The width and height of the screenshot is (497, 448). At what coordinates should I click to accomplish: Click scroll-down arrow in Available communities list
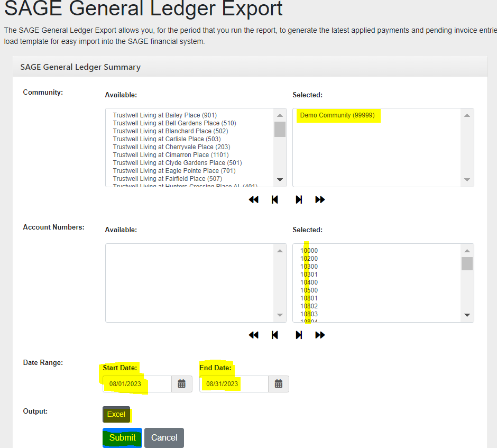[x=280, y=179]
